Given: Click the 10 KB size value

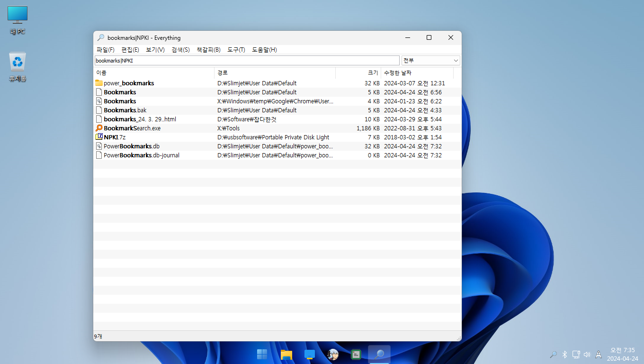Looking at the screenshot, I should pos(372,119).
